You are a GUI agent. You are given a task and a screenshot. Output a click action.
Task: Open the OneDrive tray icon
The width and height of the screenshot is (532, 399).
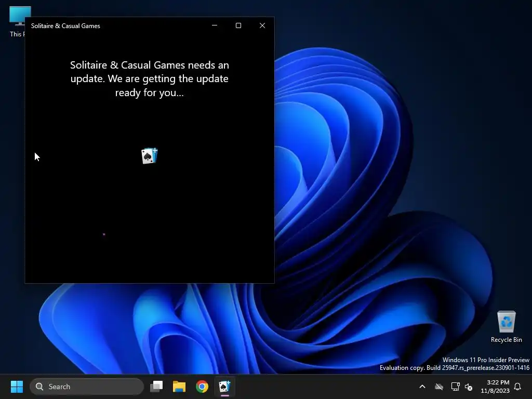coord(439,387)
